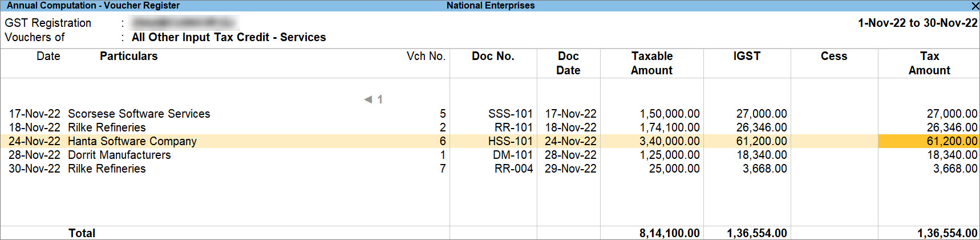This screenshot has width=980, height=240.
Task: Click the Particulars column header
Action: coord(129,56)
